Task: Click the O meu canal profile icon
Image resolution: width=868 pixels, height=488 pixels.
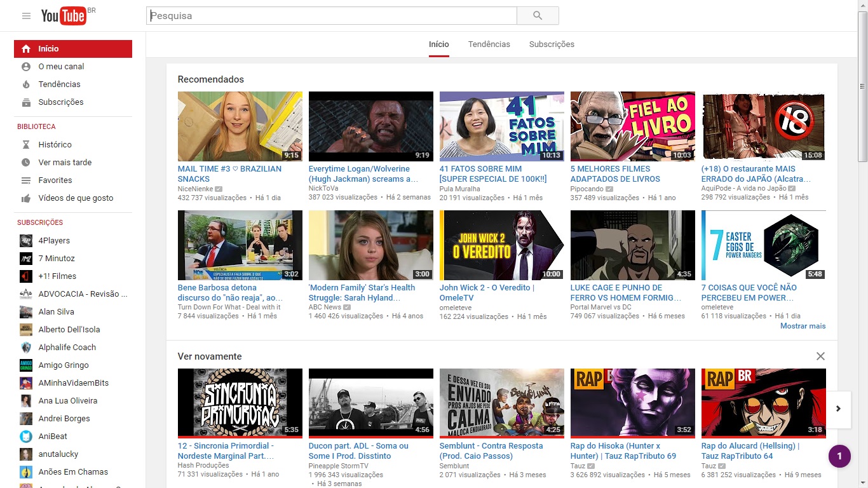Action: click(26, 67)
